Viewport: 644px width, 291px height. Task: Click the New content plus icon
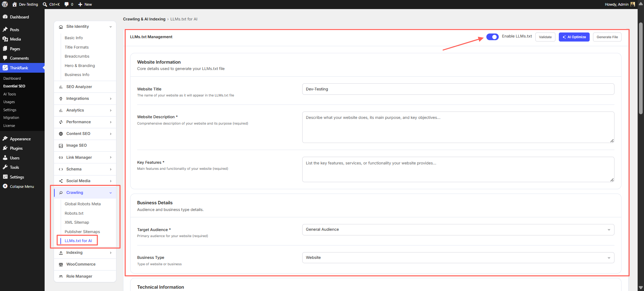(x=80, y=4)
